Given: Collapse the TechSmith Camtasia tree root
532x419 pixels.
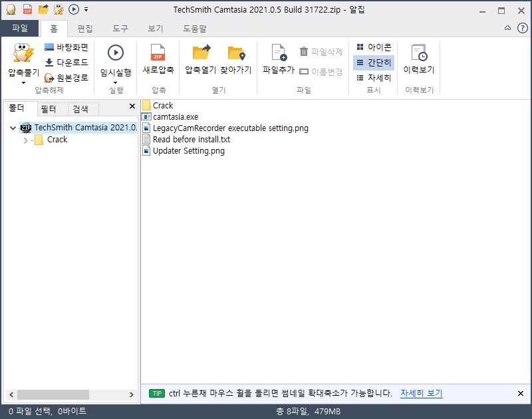Looking at the screenshot, I should [13, 128].
